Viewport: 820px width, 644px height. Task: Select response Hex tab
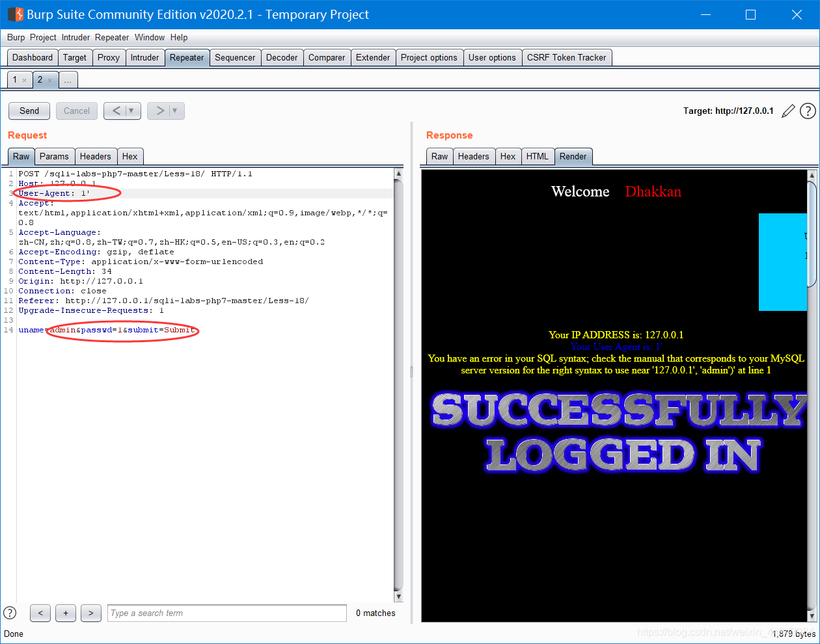pyautogui.click(x=508, y=156)
